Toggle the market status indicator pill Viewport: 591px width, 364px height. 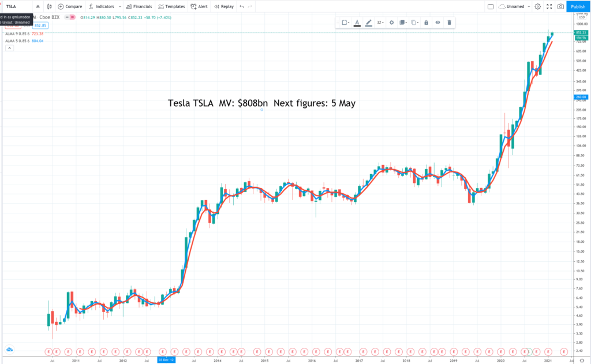click(70, 17)
